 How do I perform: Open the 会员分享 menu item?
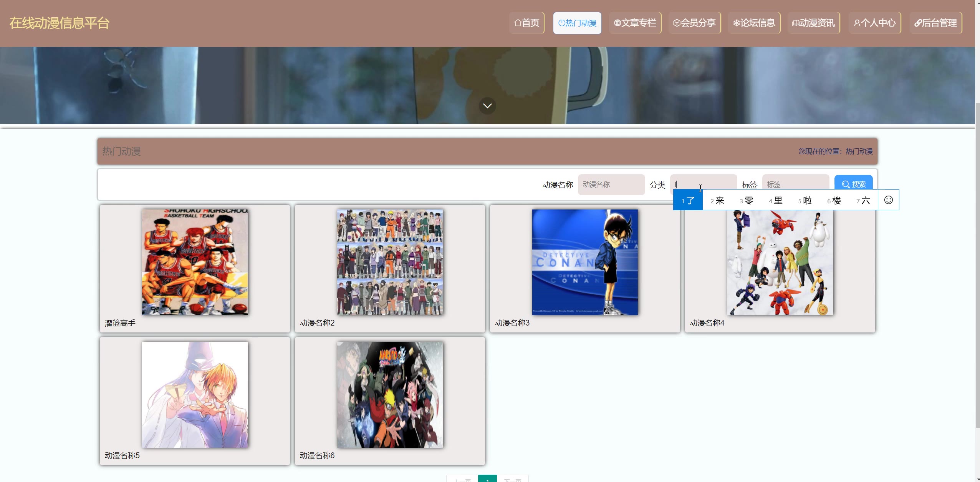point(694,23)
